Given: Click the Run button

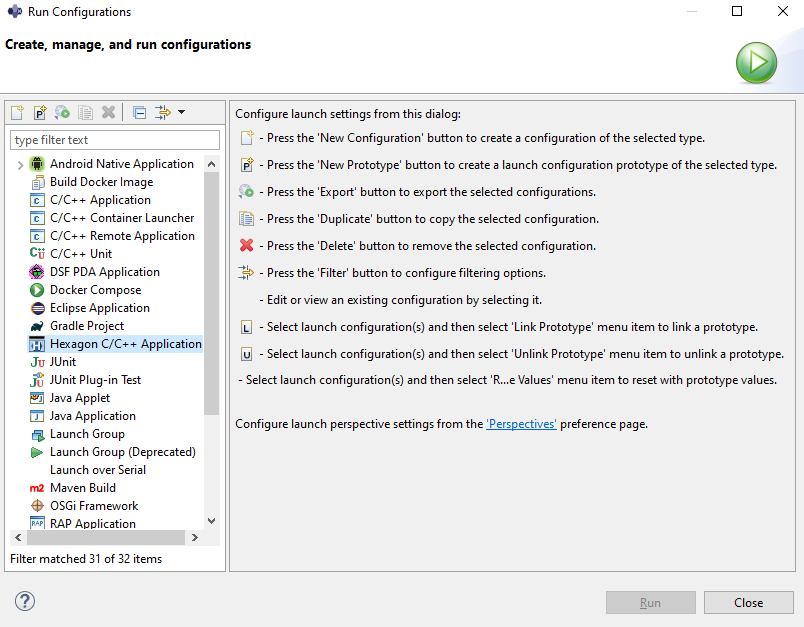Looking at the screenshot, I should click(x=650, y=602).
